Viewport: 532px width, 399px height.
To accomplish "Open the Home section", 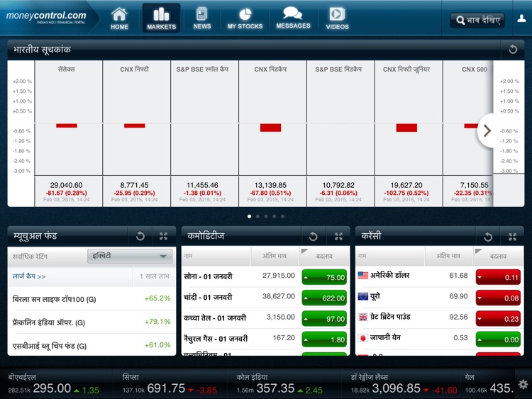I will [x=119, y=18].
